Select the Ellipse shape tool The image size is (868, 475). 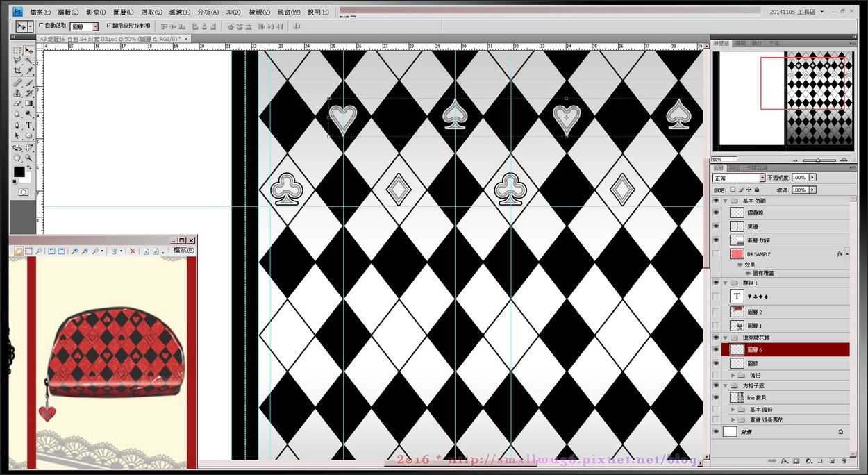(x=28, y=135)
